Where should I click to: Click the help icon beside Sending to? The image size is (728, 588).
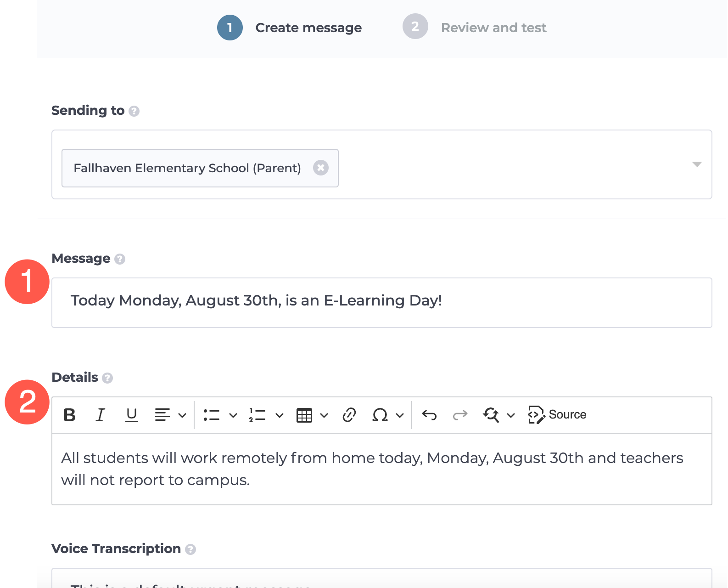click(x=134, y=111)
